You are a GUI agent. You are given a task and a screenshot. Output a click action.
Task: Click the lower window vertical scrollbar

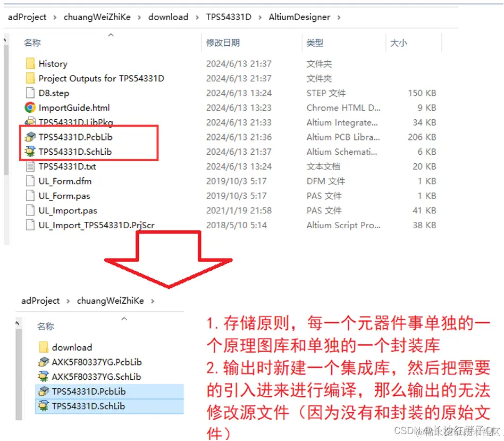click(x=19, y=374)
